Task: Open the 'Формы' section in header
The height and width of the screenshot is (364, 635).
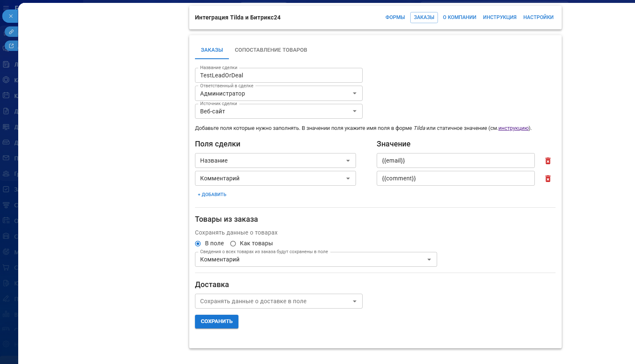Action: (395, 17)
